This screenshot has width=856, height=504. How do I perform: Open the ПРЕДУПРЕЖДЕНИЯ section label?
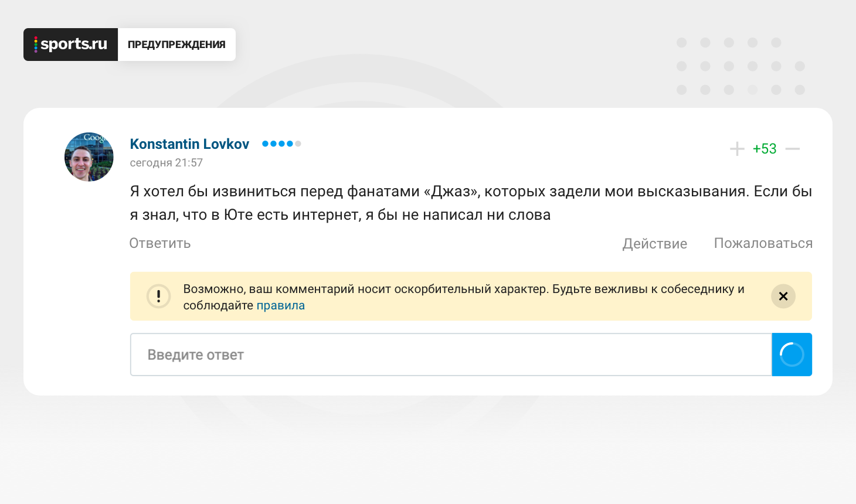[x=176, y=45]
